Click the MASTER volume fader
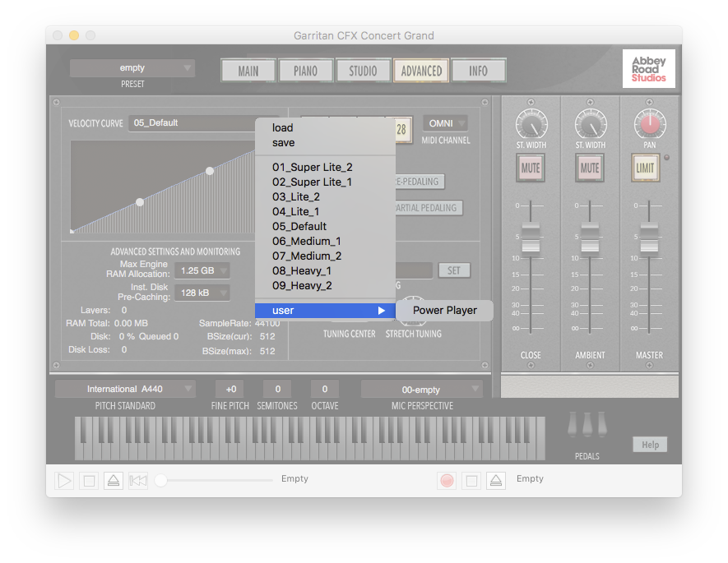 tap(649, 239)
